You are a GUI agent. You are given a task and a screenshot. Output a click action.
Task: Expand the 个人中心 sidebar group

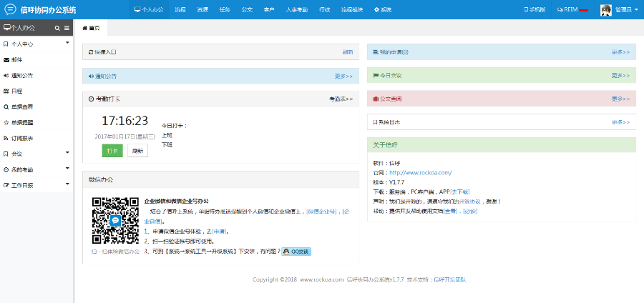coord(37,44)
